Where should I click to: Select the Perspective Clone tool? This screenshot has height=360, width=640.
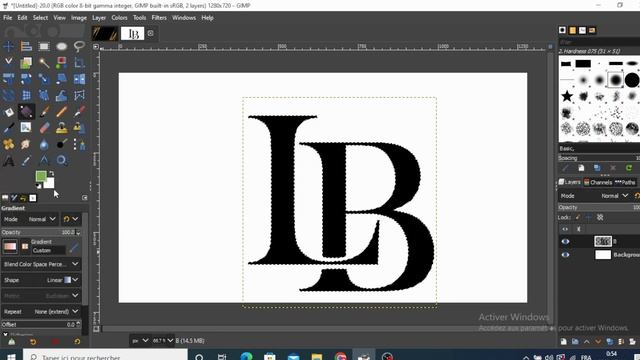click(79, 128)
